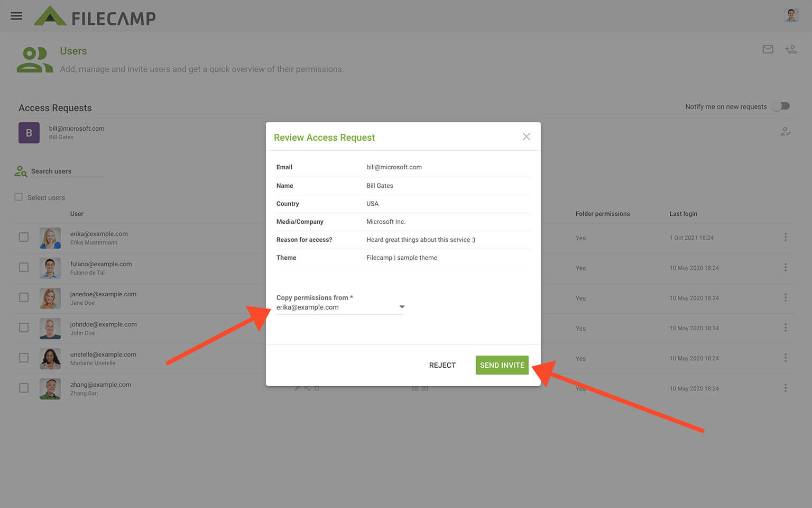Check the Select users checkbox

click(x=19, y=197)
